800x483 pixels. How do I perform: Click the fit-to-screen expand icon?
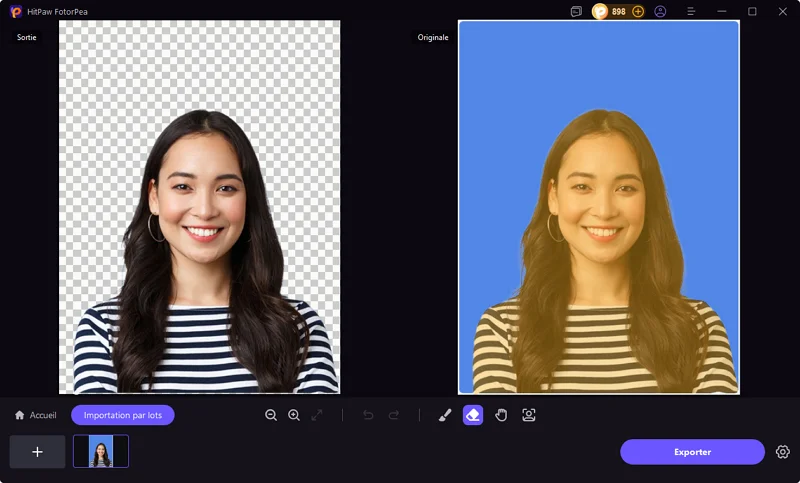317,415
